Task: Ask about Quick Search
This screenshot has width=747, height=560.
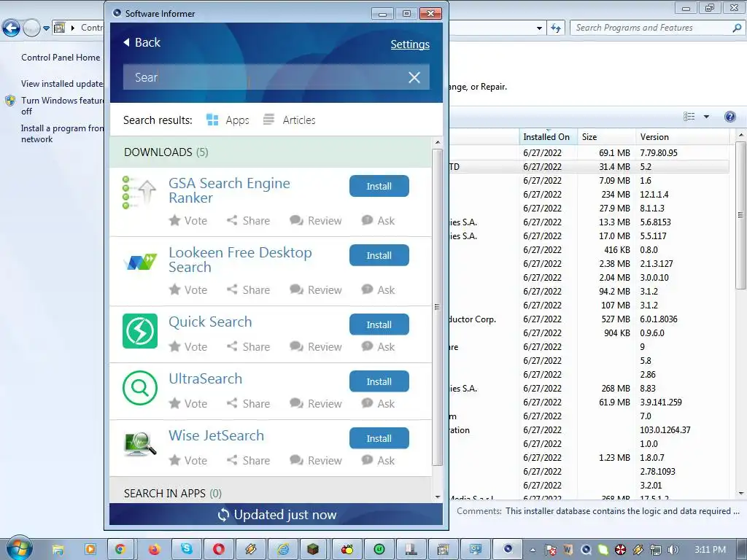Action: [379, 346]
